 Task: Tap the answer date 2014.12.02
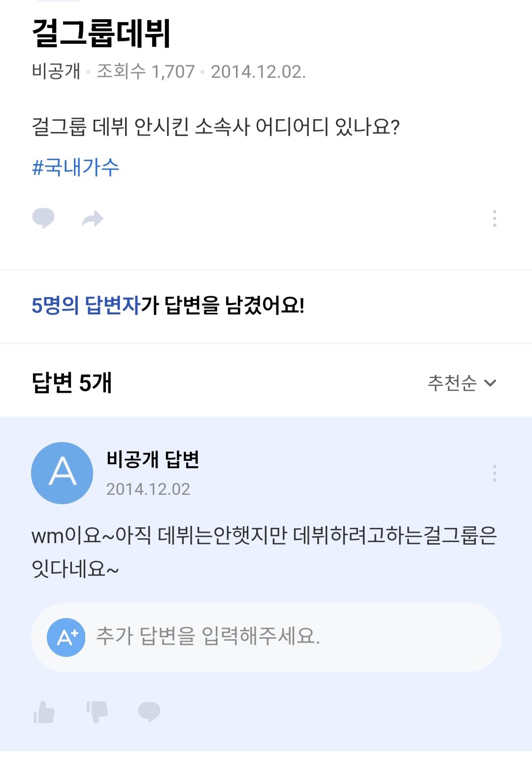click(x=148, y=489)
